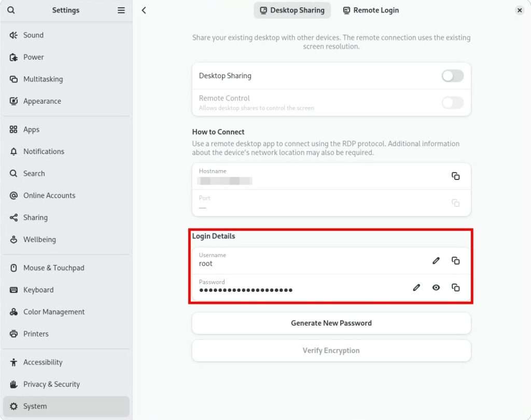Edit the Password with the pencil icon
The width and height of the screenshot is (531, 420).
[416, 287]
